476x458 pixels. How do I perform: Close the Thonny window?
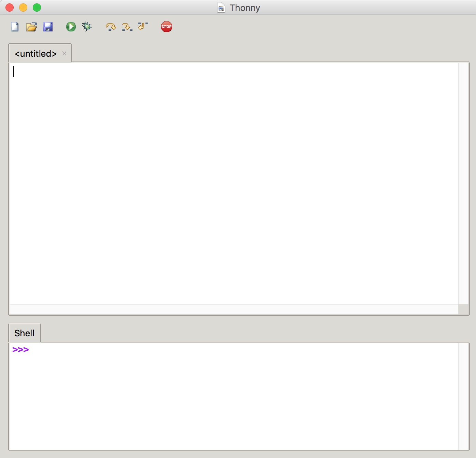[x=10, y=8]
